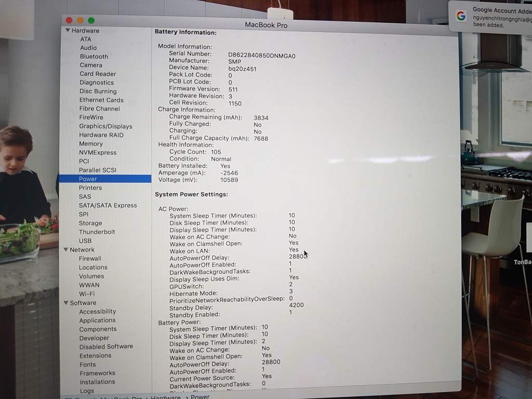Click the Software category label

(x=83, y=303)
